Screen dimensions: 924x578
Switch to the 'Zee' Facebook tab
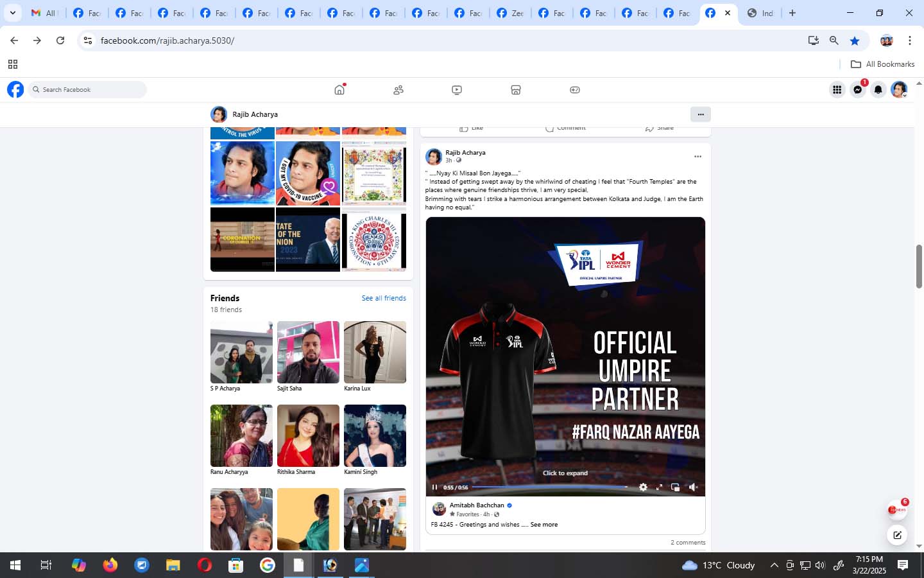(511, 13)
